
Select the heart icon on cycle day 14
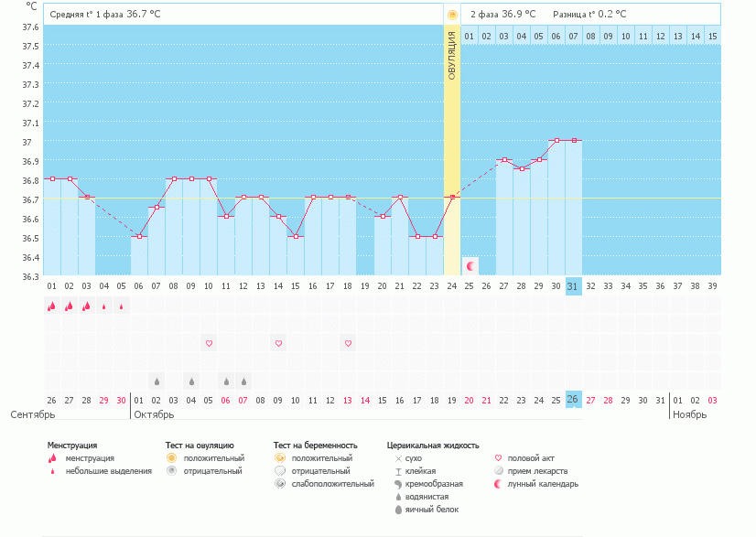pos(278,343)
